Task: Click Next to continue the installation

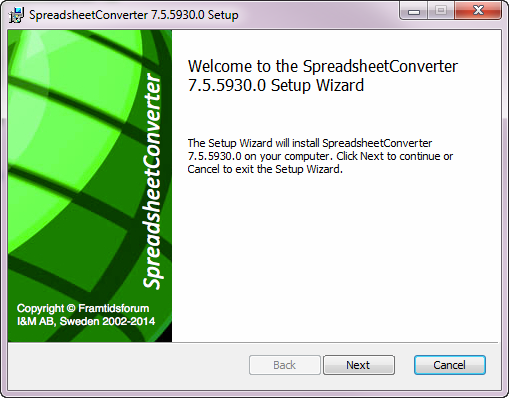Action: click(x=359, y=365)
